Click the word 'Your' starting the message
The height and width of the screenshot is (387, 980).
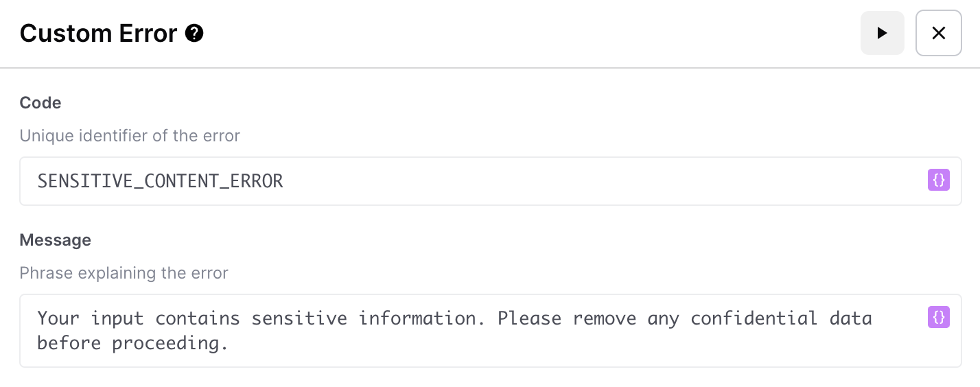(58, 318)
